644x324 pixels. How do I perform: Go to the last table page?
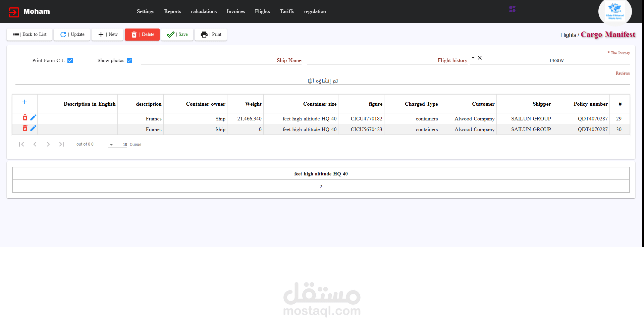(x=62, y=144)
